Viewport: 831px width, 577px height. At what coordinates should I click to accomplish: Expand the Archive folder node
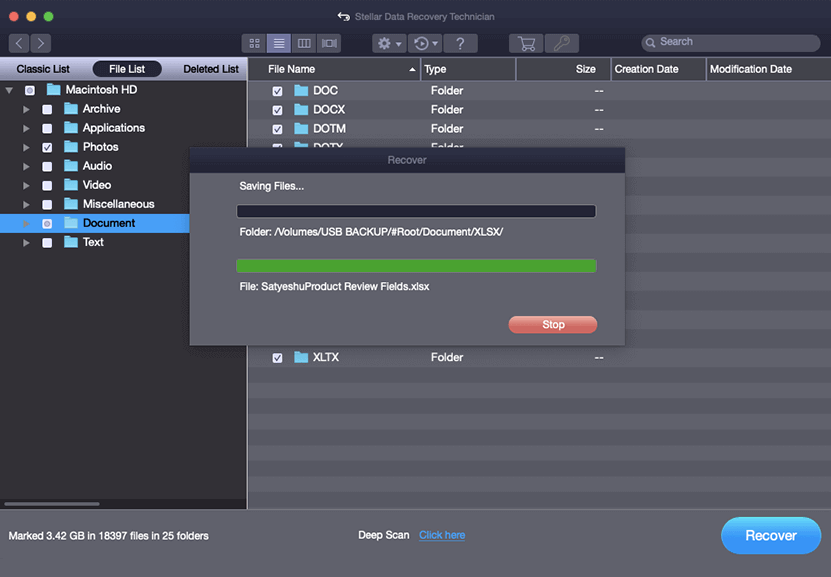click(x=26, y=109)
